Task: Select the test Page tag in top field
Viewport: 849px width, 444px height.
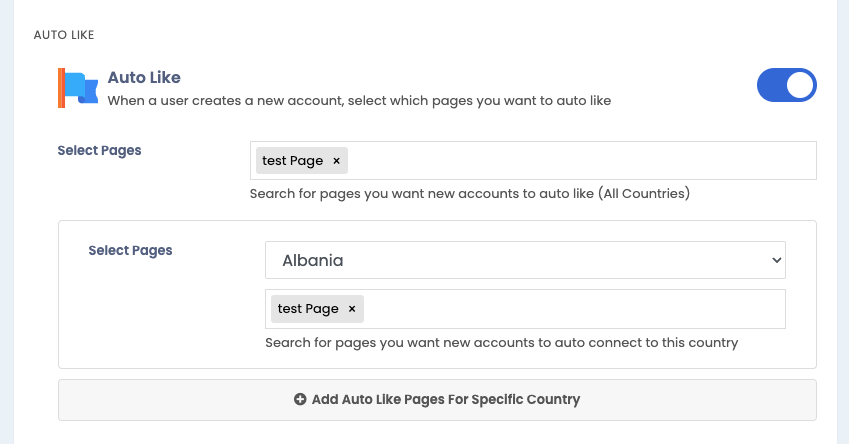Action: (x=292, y=161)
